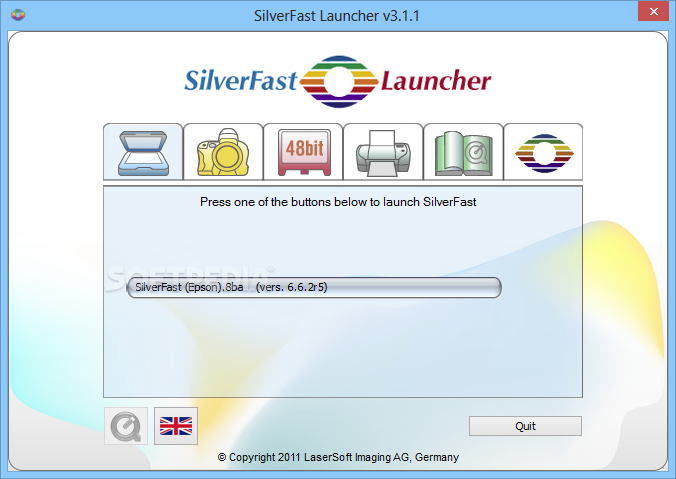The width and height of the screenshot is (676, 479).
Task: Click the Quit button
Action: click(525, 426)
